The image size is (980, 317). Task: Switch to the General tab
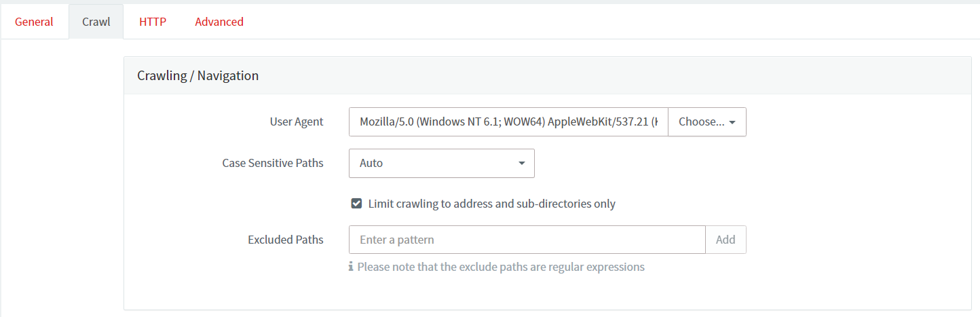[34, 22]
